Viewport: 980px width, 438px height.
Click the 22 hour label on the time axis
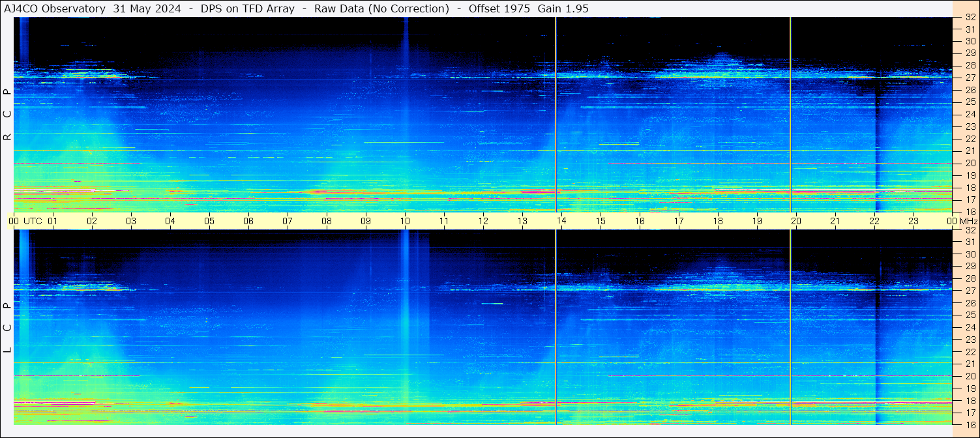874,221
